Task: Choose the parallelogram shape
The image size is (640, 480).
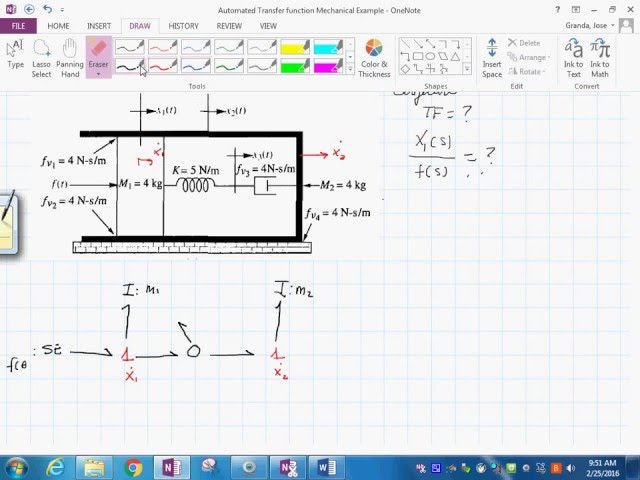Action: tap(443, 56)
